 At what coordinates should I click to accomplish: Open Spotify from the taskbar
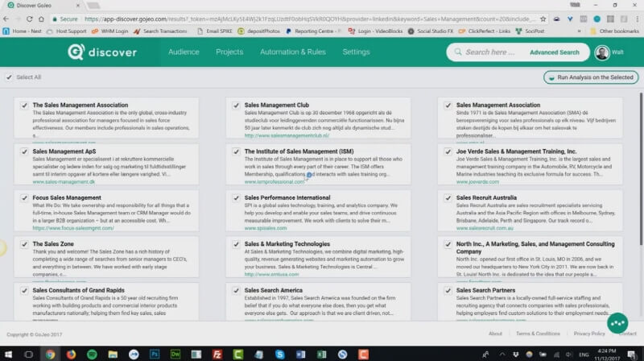coord(92,354)
